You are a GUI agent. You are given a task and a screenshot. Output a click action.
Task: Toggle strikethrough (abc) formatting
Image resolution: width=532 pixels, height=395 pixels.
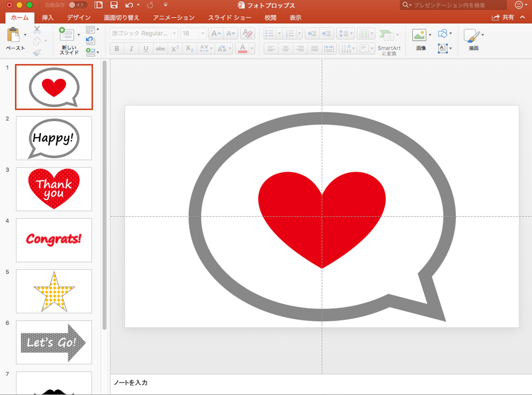[160, 48]
